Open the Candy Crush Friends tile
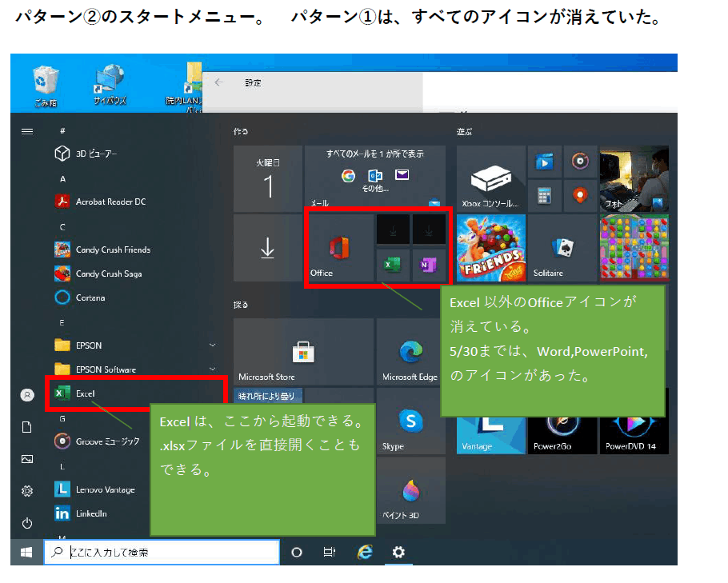Image resolution: width=728 pixels, height=583 pixels. 491,248
